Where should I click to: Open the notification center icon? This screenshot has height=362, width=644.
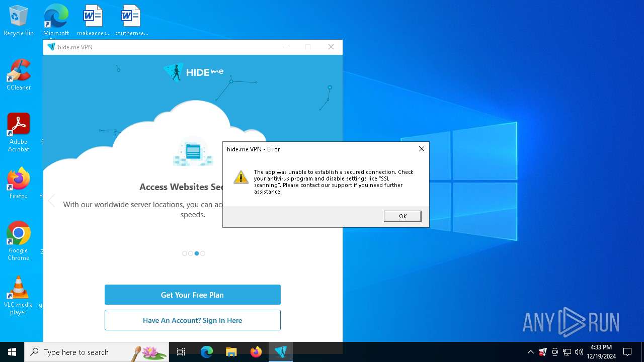pyautogui.click(x=627, y=352)
